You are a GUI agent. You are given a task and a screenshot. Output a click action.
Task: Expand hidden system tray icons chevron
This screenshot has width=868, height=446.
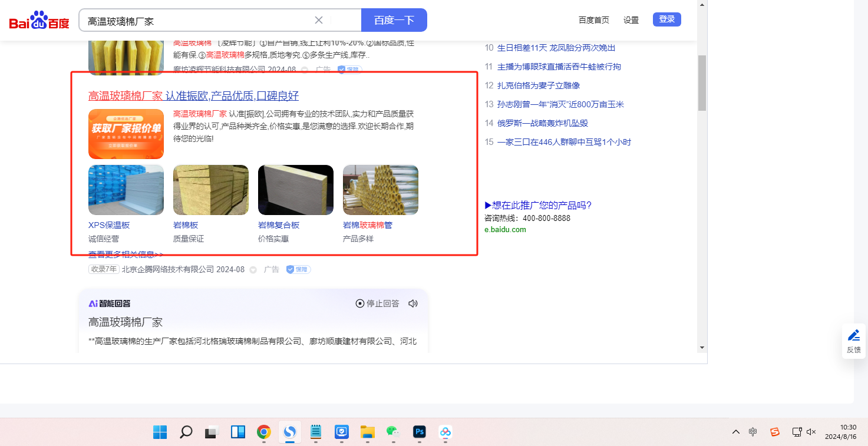coord(735,432)
